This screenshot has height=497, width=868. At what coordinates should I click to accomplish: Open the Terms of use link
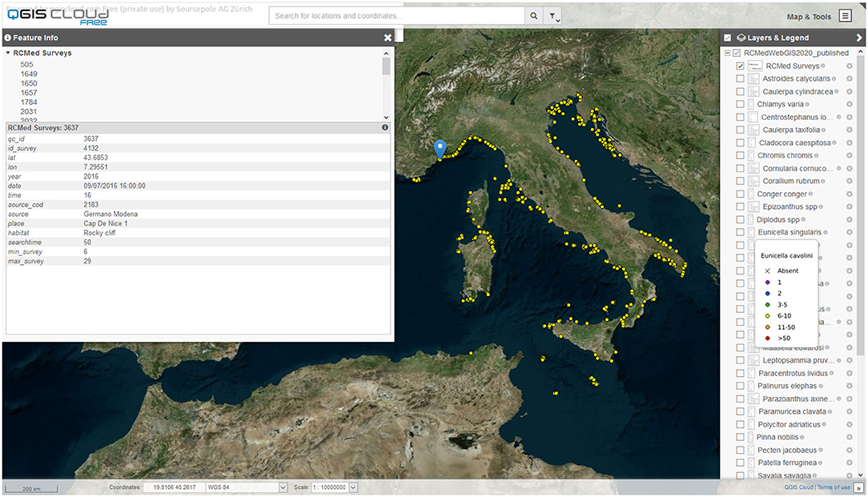coord(834,487)
